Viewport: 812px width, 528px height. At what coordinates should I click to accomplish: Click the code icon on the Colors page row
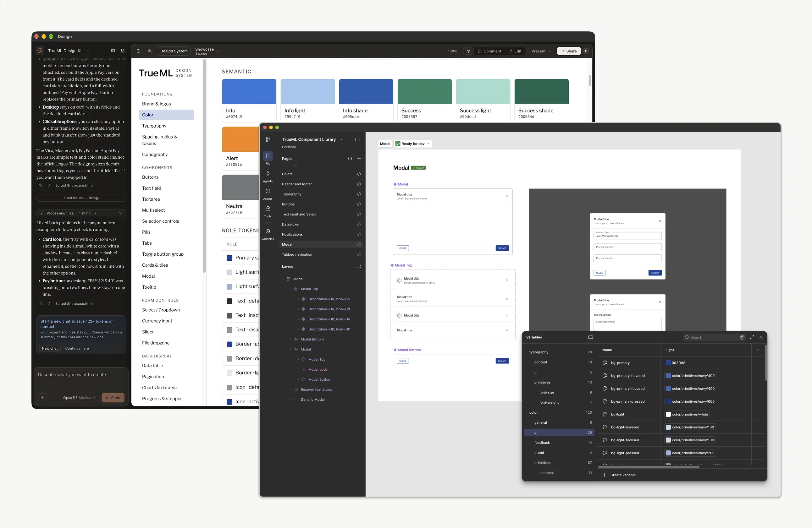pyautogui.click(x=359, y=174)
